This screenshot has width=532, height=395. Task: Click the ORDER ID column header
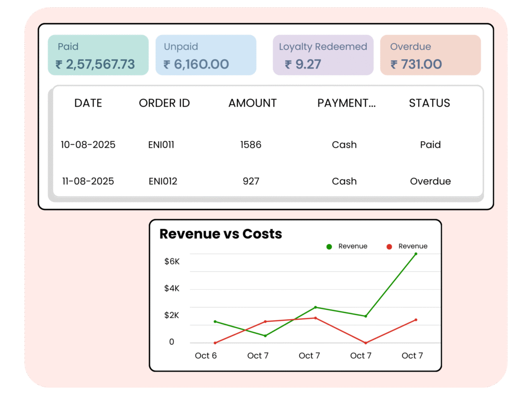point(164,103)
